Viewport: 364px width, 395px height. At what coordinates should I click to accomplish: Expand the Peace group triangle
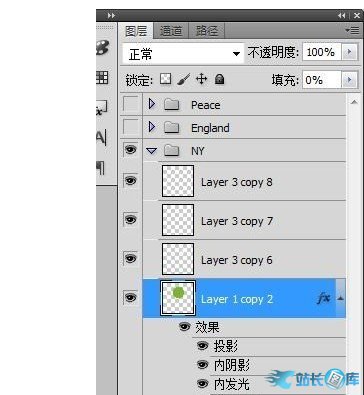click(x=152, y=104)
